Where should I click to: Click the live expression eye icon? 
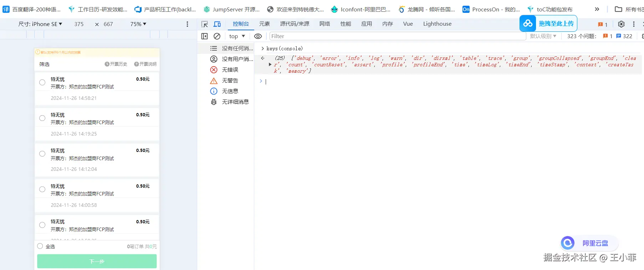pyautogui.click(x=258, y=36)
